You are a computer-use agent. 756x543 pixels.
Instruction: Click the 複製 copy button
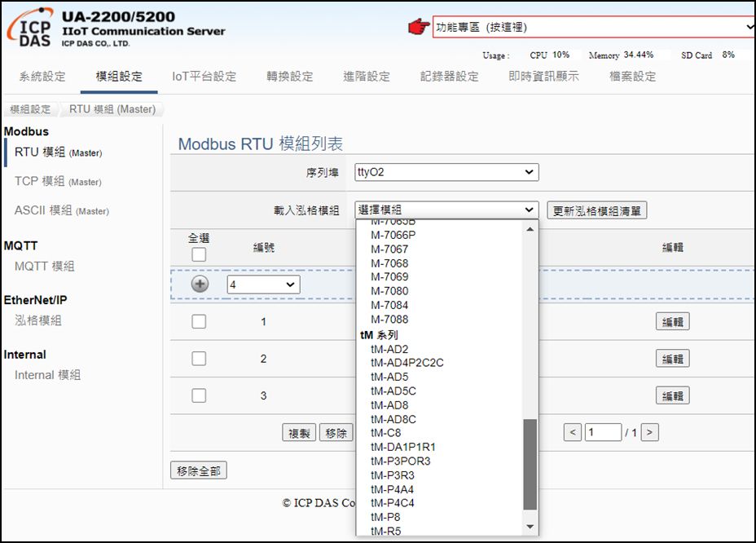coord(299,433)
